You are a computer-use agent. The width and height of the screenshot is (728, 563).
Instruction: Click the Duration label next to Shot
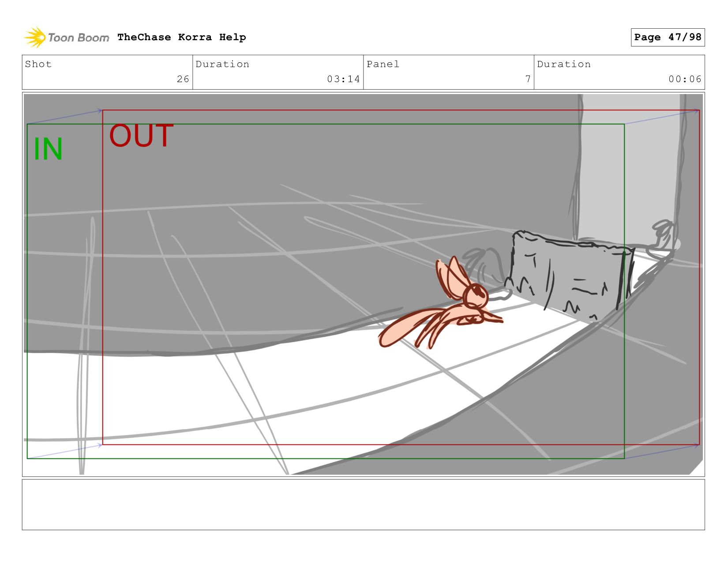tap(222, 64)
